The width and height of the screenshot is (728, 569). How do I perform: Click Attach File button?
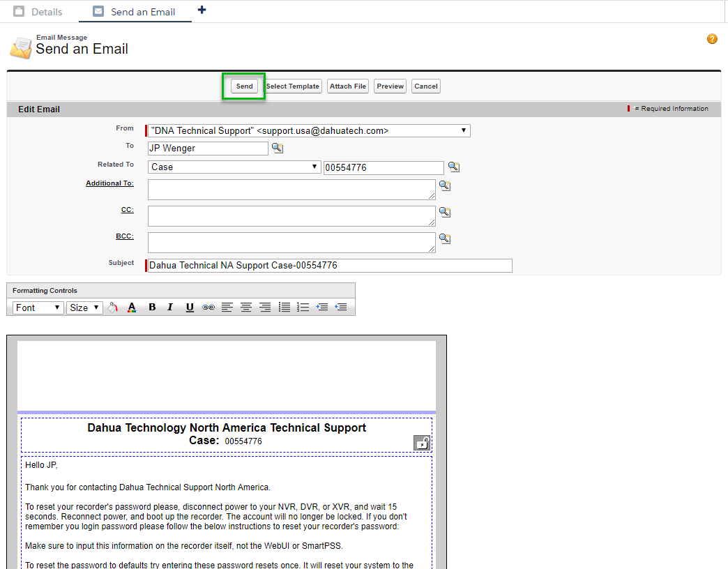pyautogui.click(x=348, y=86)
